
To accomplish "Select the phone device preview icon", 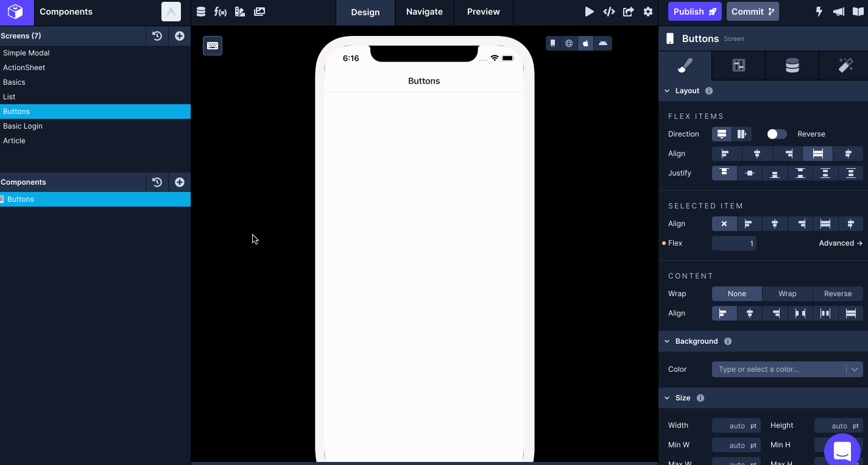I will pyautogui.click(x=553, y=43).
